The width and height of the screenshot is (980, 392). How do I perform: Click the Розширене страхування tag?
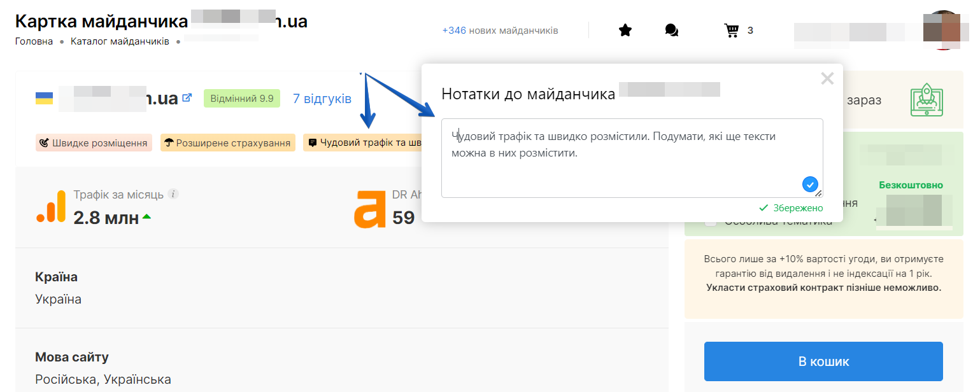point(227,143)
